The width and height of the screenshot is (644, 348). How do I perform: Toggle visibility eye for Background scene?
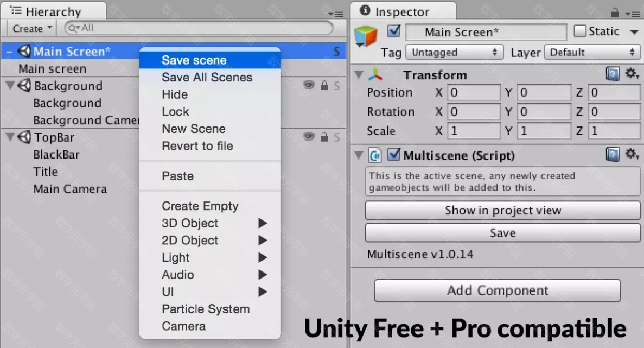tap(309, 85)
